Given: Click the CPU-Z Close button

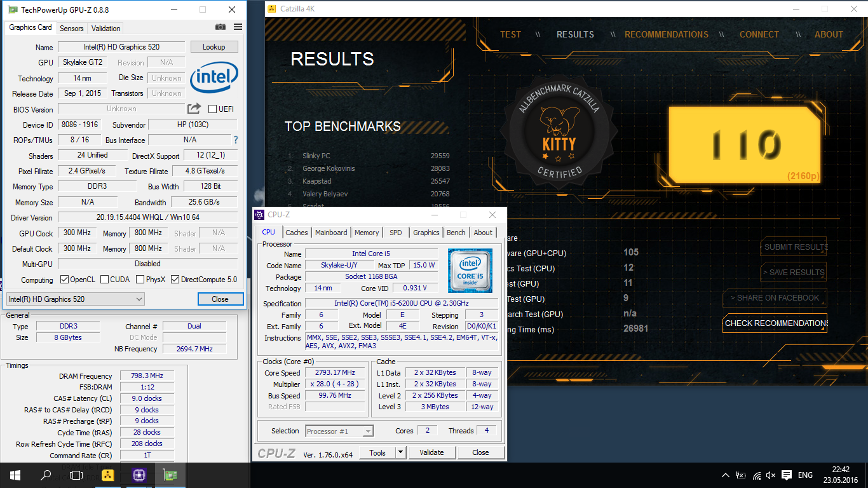Looking at the screenshot, I should tap(481, 452).
